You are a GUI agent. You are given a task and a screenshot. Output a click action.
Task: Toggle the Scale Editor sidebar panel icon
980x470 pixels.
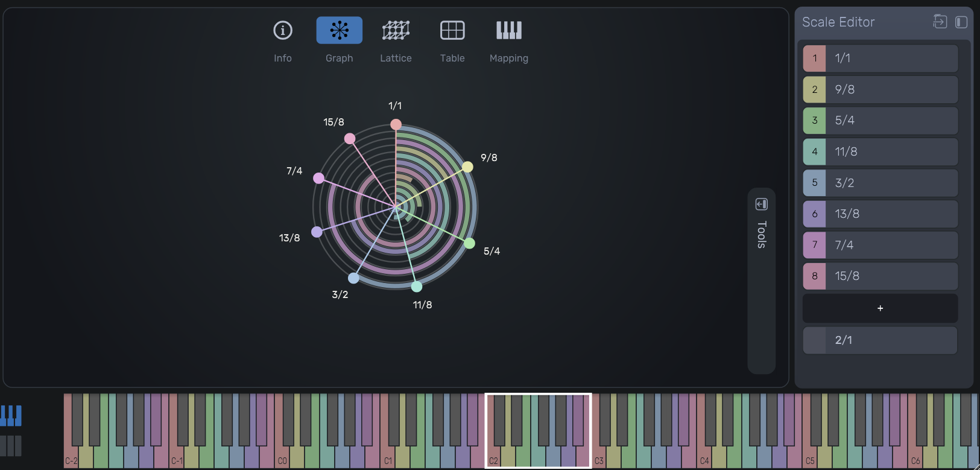[x=961, y=22]
